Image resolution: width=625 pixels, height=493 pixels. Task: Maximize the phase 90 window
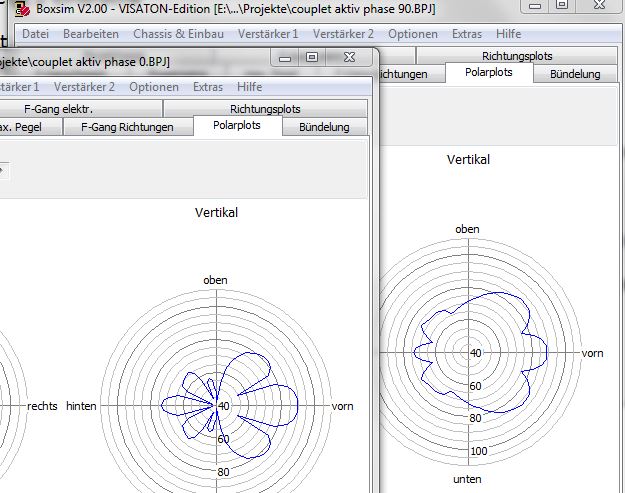(x=562, y=6)
